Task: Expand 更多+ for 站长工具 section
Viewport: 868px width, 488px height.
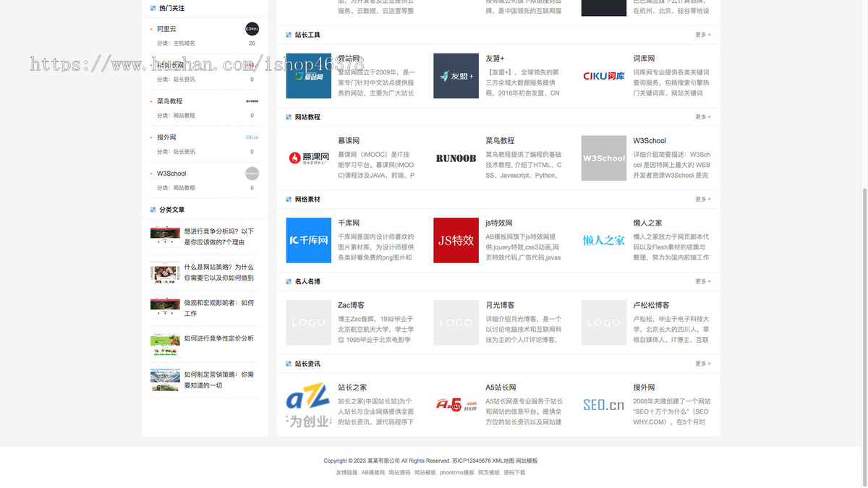Action: click(703, 35)
